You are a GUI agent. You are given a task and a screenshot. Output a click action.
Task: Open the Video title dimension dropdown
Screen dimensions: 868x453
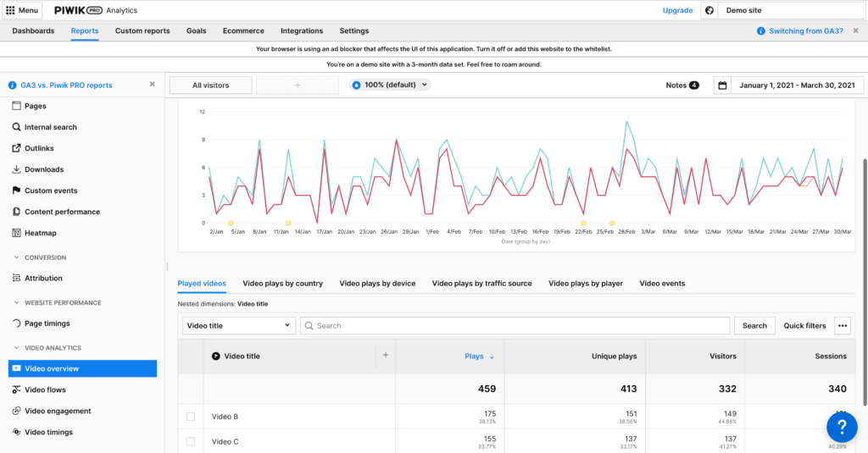(239, 325)
